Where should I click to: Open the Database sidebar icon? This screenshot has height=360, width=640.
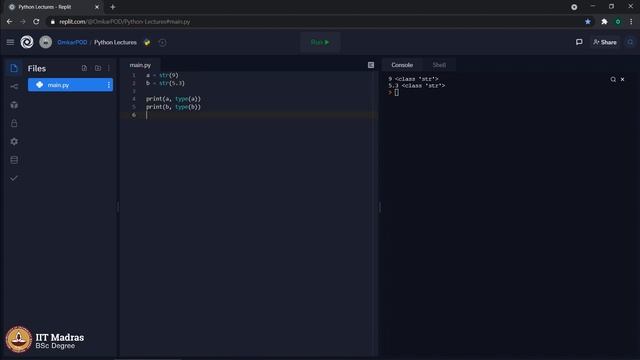[14, 160]
